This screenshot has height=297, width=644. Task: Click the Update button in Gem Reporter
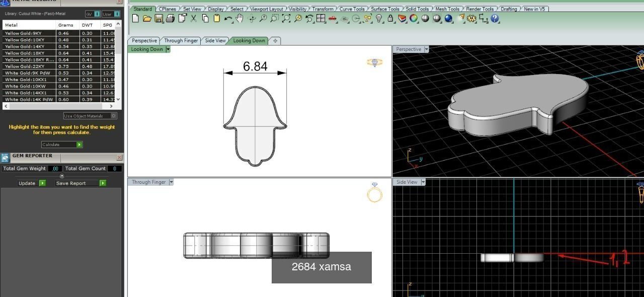31,183
